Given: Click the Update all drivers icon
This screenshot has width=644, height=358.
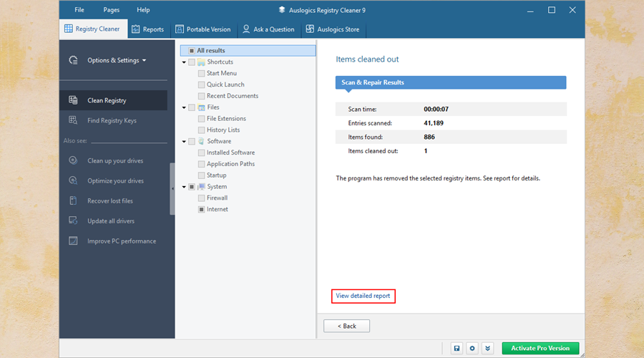Looking at the screenshot, I should 73,221.
